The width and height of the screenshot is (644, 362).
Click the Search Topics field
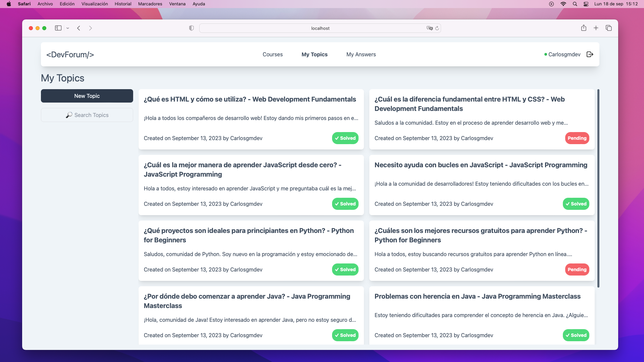point(87,115)
